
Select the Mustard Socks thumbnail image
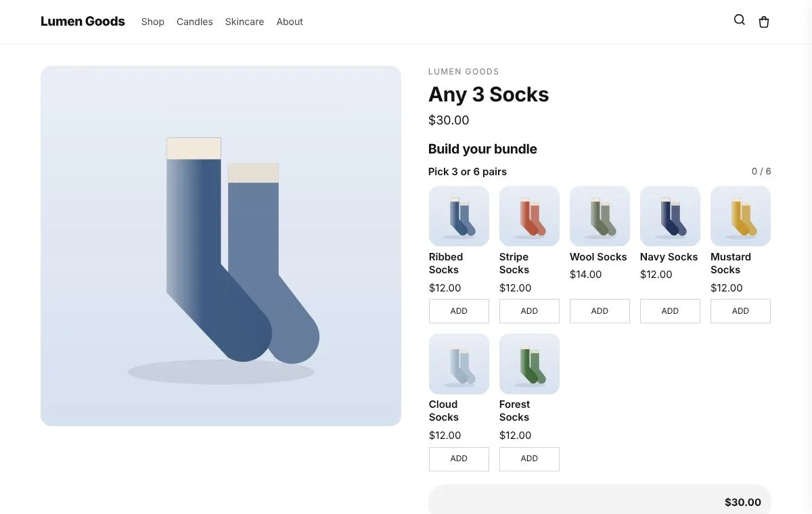point(740,216)
